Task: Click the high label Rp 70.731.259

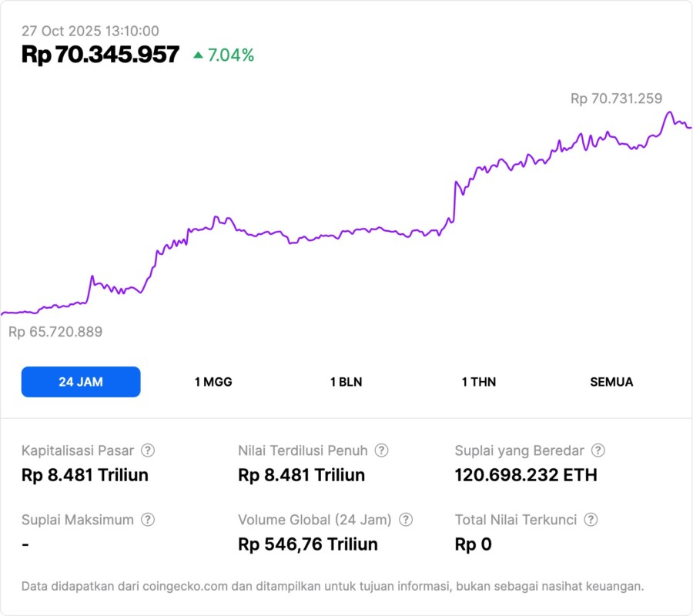Action: (x=616, y=99)
